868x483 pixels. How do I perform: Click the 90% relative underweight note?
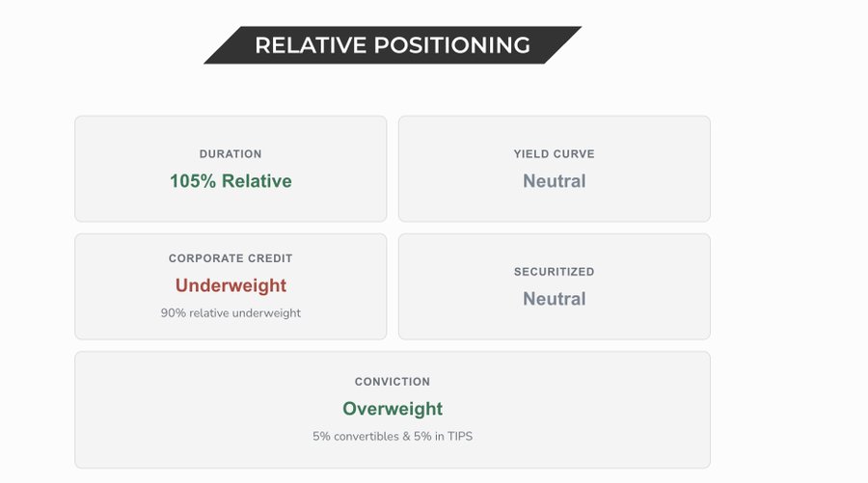[x=231, y=313]
